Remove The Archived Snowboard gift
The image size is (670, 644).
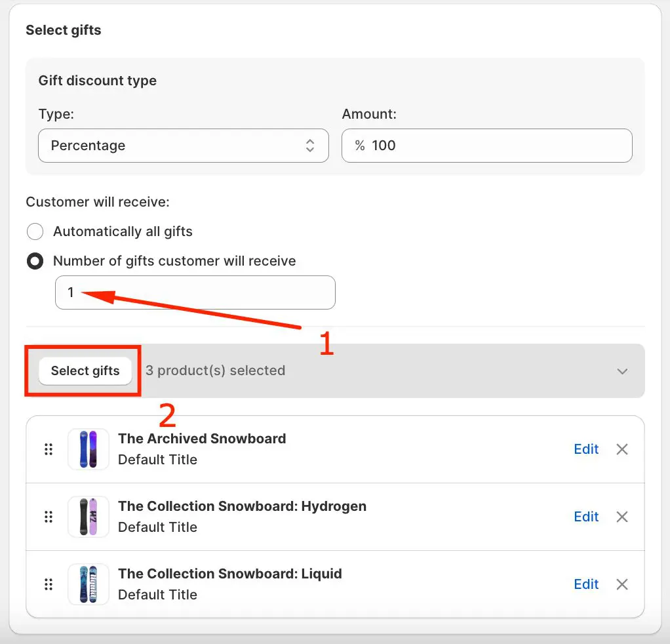(622, 449)
